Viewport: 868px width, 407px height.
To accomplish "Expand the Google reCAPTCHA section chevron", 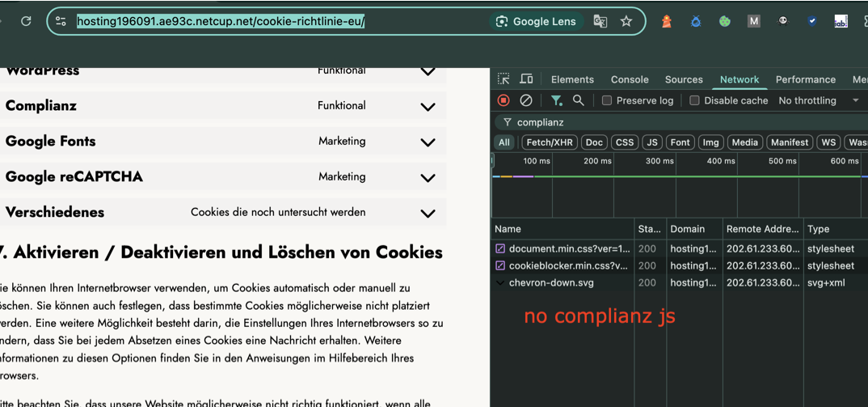I will (428, 177).
